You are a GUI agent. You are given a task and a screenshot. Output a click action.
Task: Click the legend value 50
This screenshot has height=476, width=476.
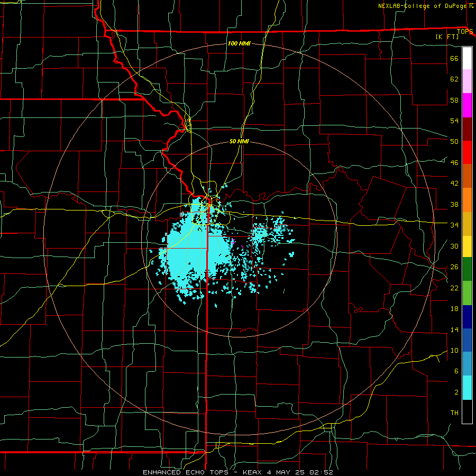(x=454, y=142)
